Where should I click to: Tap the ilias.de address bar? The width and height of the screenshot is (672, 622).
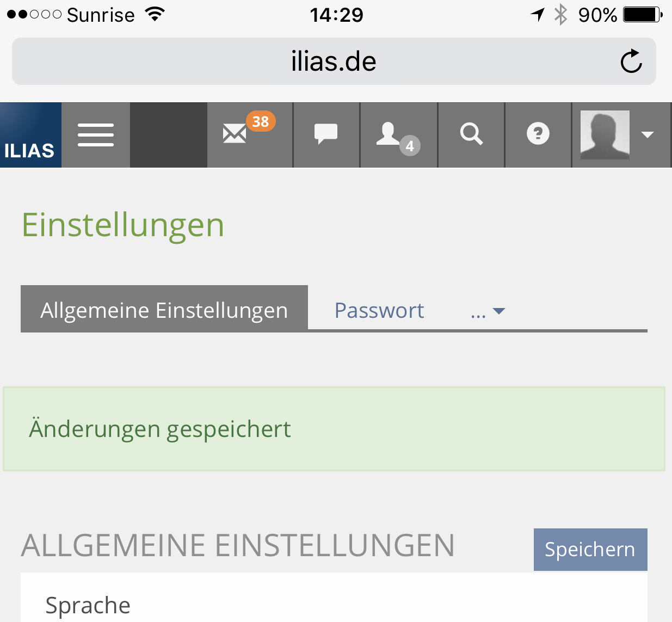coord(333,61)
